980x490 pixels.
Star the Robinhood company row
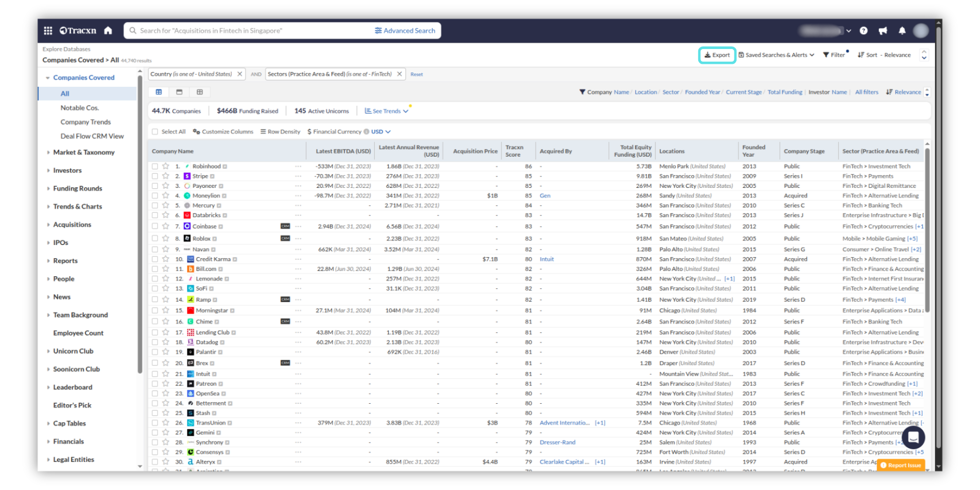pos(166,166)
